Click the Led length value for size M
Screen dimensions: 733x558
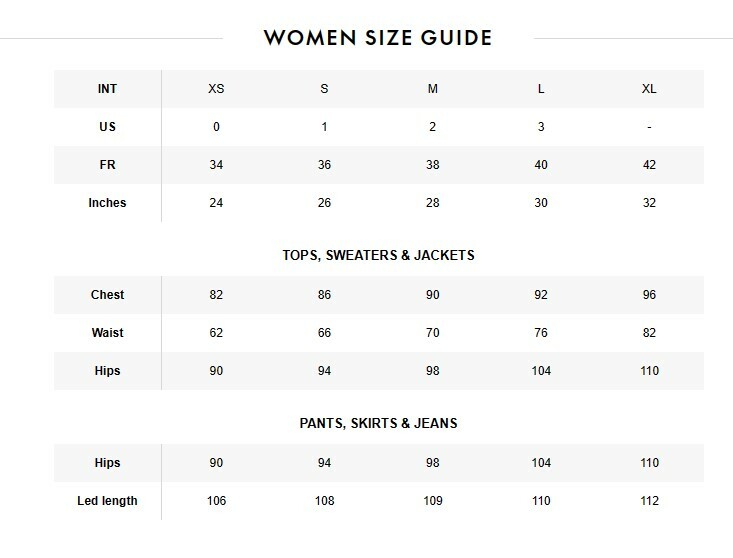tap(433, 500)
